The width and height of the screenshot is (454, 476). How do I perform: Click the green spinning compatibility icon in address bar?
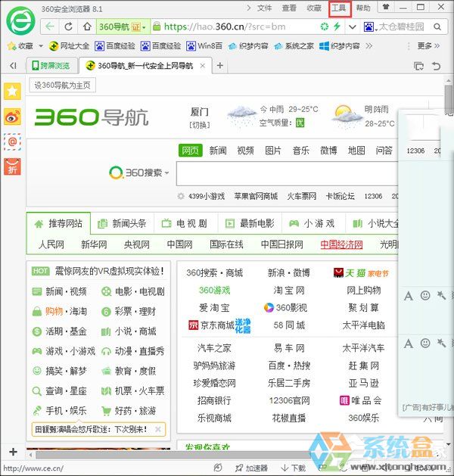[x=325, y=26]
